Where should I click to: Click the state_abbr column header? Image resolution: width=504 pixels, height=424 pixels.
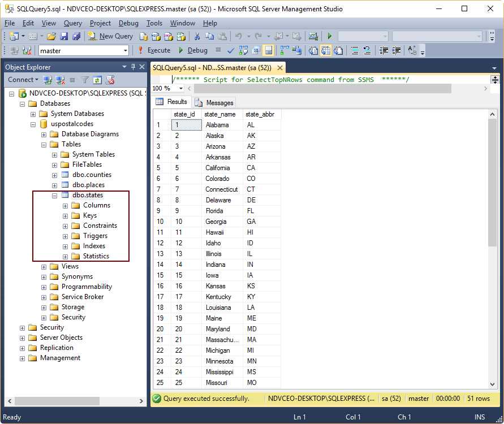(x=262, y=114)
